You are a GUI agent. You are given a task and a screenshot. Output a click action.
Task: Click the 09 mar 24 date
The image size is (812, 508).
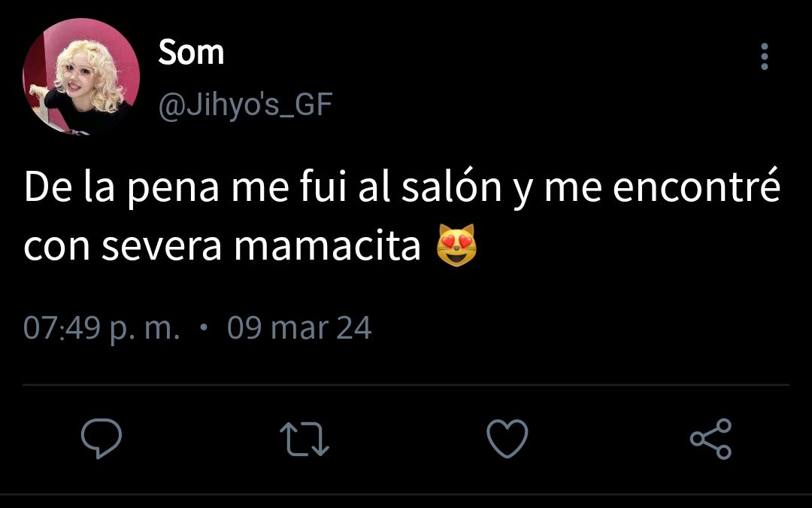coord(299,328)
